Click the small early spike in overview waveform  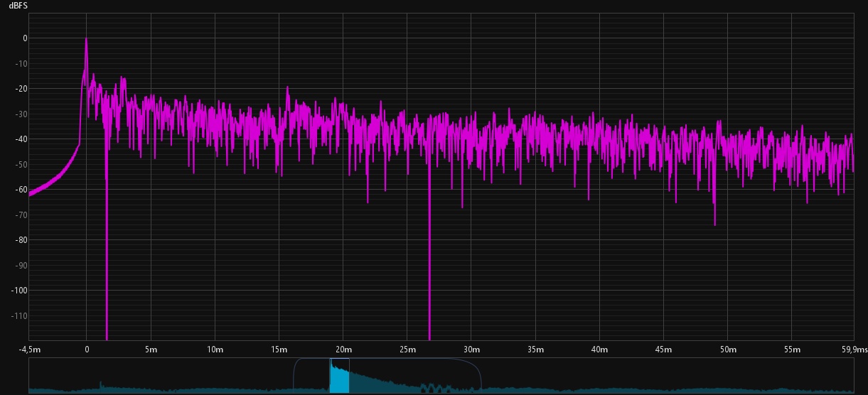(100, 384)
